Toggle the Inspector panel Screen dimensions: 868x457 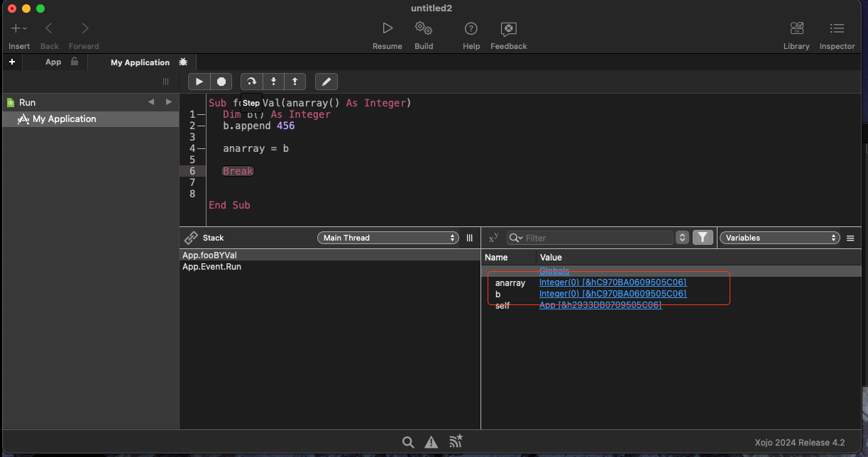(837, 28)
